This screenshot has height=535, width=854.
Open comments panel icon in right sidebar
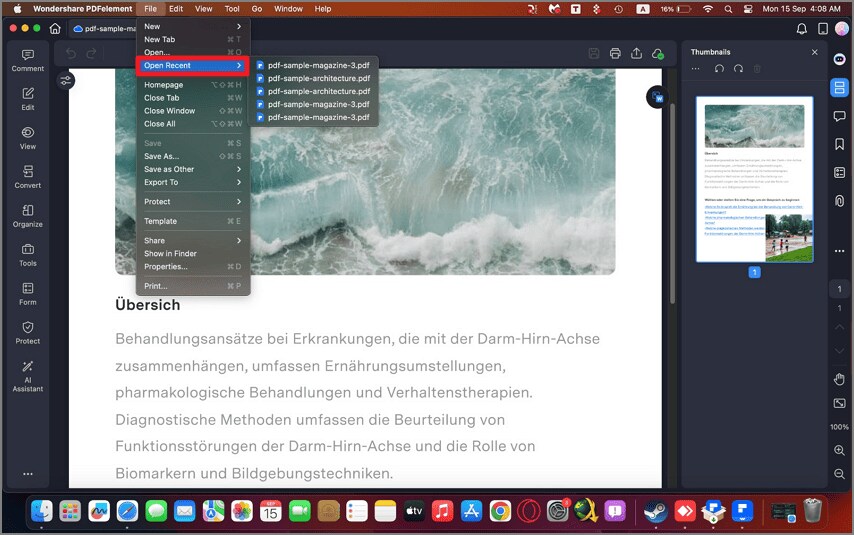(x=839, y=115)
